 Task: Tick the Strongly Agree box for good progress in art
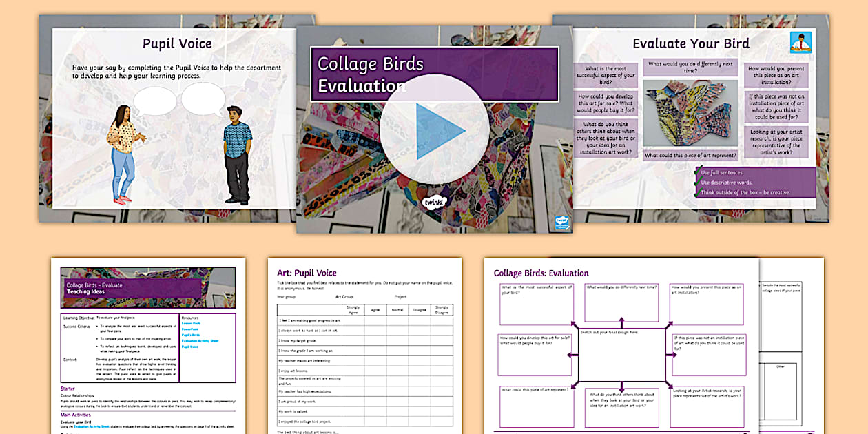[x=352, y=321]
